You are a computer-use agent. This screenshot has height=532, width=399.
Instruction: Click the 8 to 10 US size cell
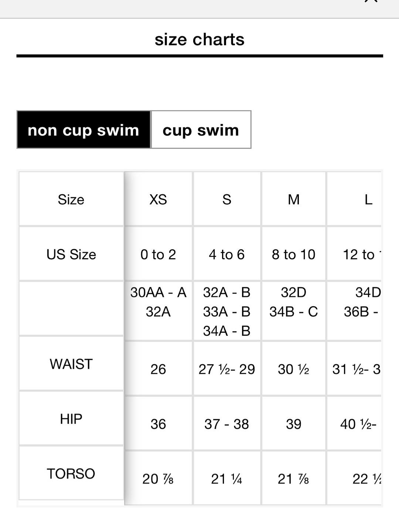tap(294, 255)
